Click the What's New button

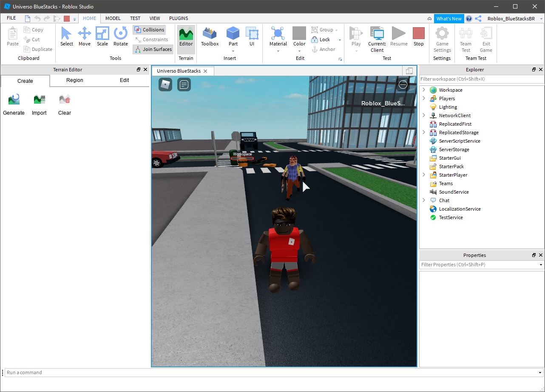coord(449,19)
